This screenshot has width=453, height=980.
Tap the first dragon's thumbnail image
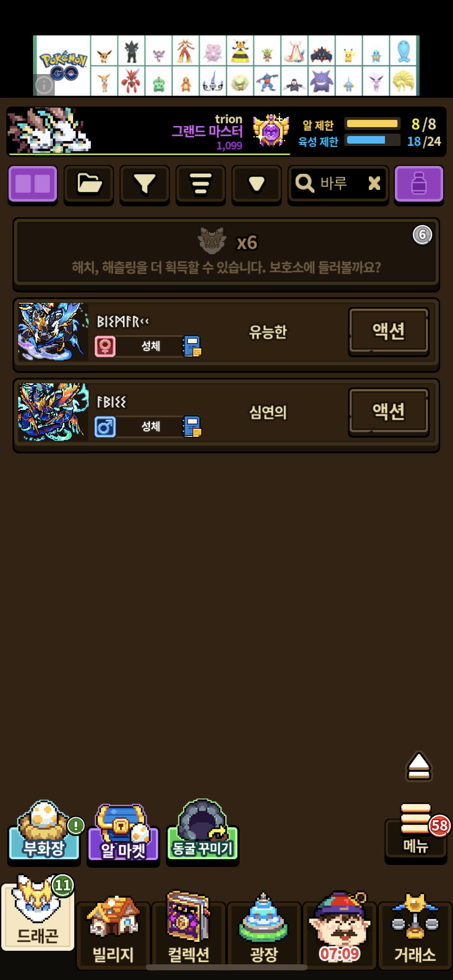53,331
